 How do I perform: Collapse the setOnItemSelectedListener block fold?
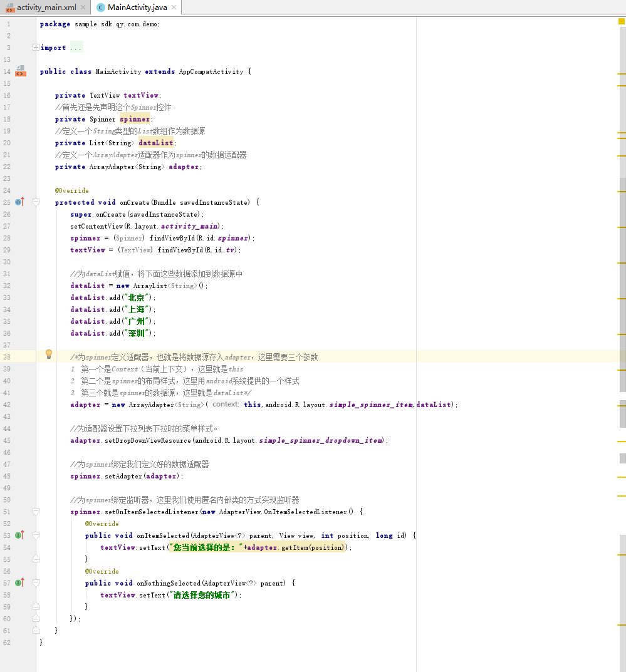click(x=36, y=511)
